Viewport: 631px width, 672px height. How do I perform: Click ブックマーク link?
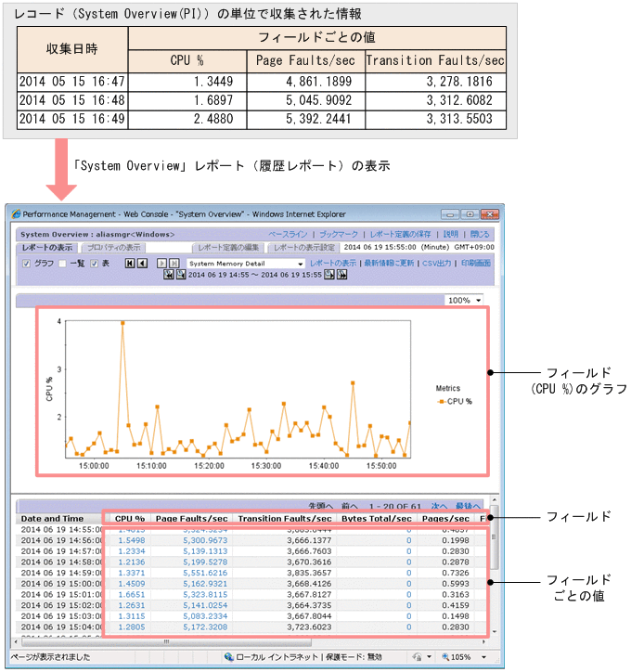tap(339, 234)
